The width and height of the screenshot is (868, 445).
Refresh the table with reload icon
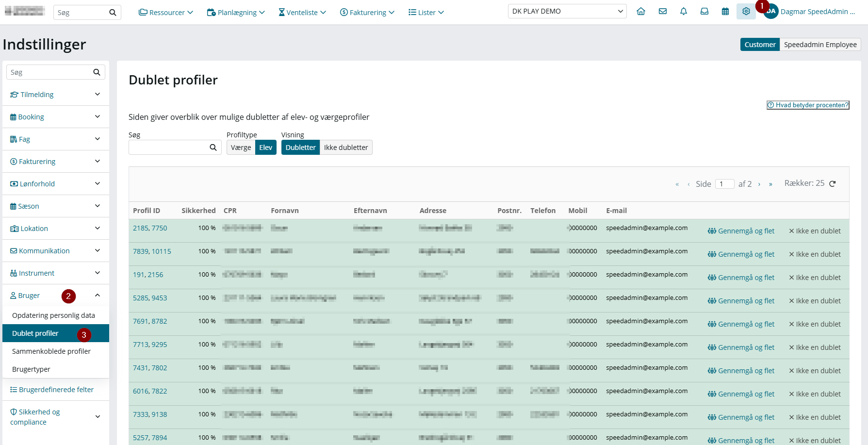click(833, 183)
